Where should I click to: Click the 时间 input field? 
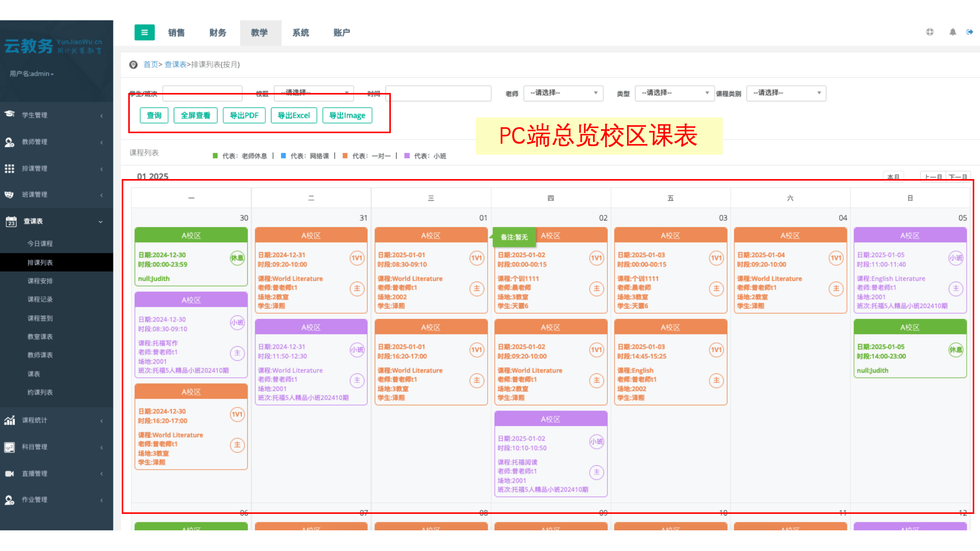click(x=438, y=93)
